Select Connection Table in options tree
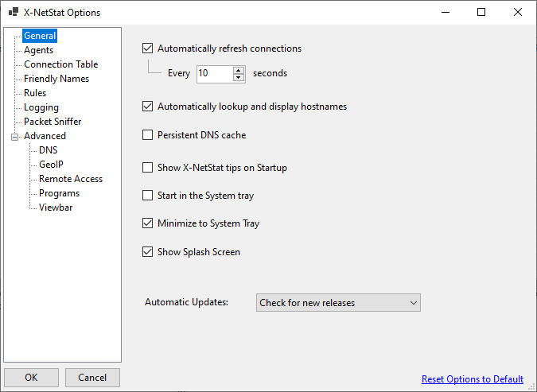The width and height of the screenshot is (537, 392). click(61, 64)
